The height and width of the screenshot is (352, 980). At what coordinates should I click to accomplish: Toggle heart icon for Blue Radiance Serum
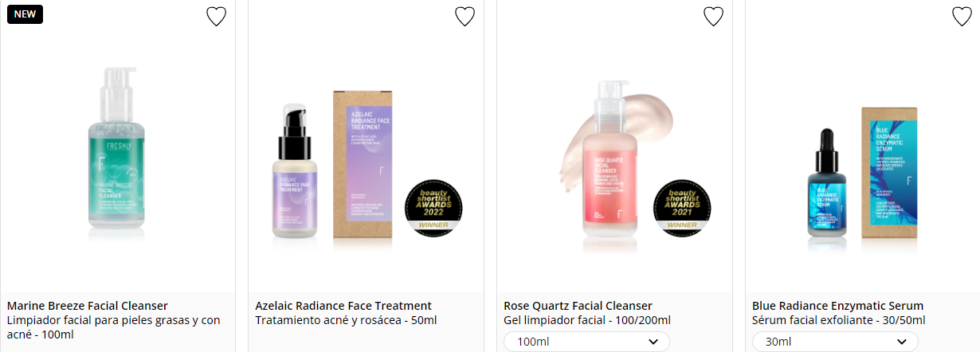(x=962, y=16)
